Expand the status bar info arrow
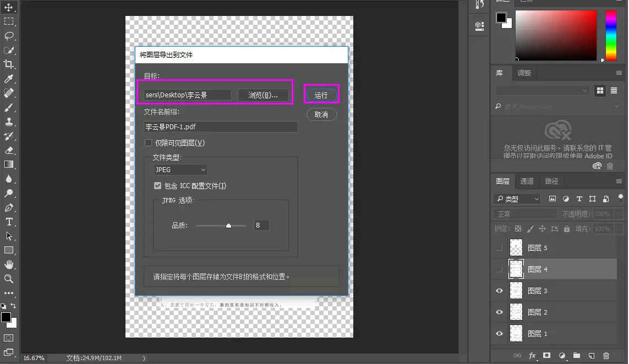 pyautogui.click(x=144, y=358)
